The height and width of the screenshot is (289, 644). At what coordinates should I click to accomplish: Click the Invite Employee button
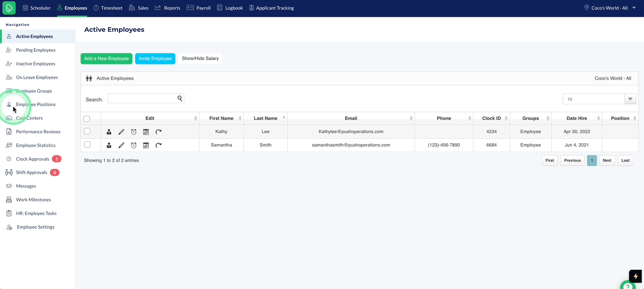[155, 59]
